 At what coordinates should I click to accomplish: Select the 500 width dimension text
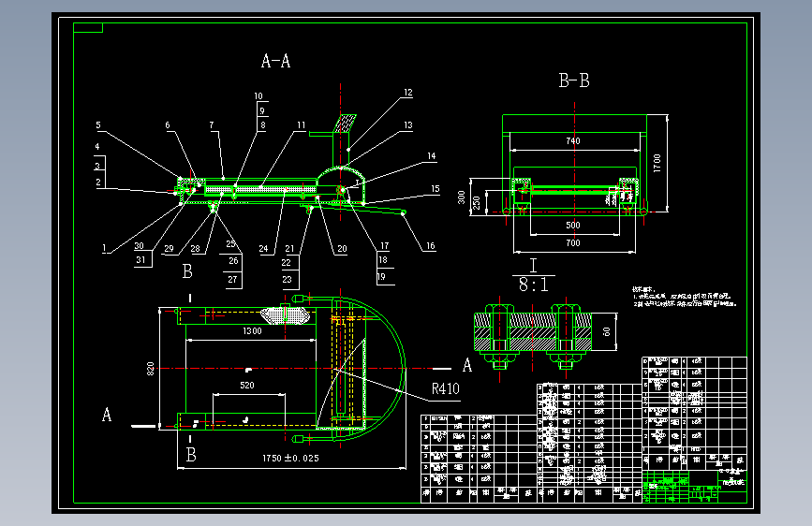(573, 226)
